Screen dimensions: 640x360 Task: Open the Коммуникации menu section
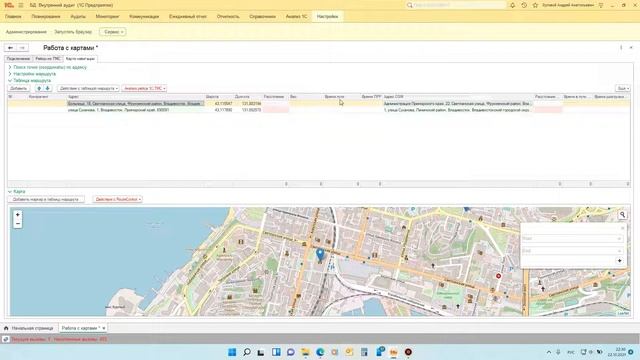coord(144,17)
